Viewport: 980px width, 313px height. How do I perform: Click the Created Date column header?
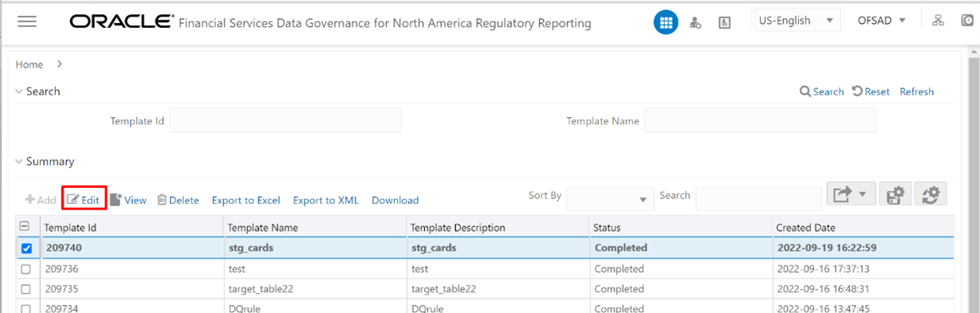(863, 227)
